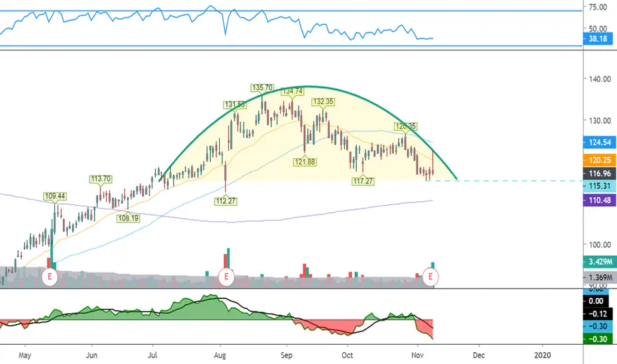
Task: Click the 2020 label on time axis
Action: pyautogui.click(x=543, y=355)
